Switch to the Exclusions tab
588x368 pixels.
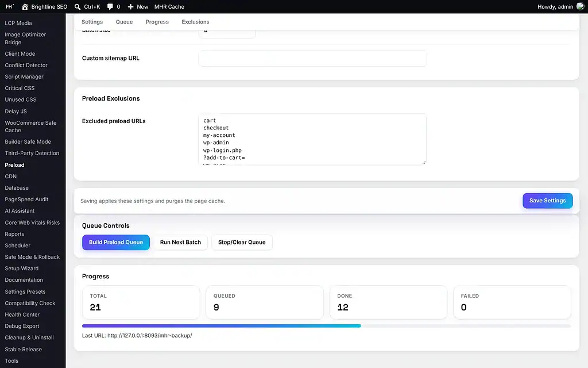click(195, 22)
